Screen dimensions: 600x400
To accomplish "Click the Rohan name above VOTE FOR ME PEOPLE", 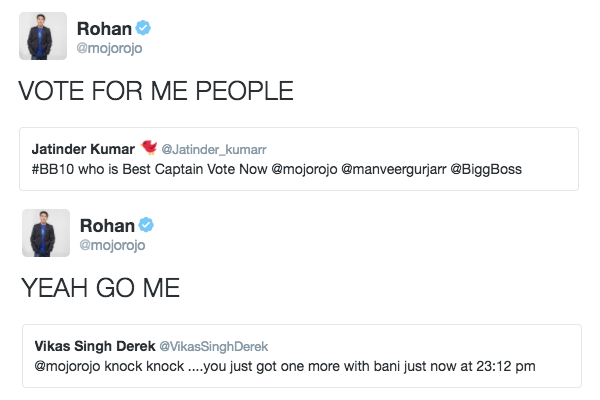I will [104, 28].
